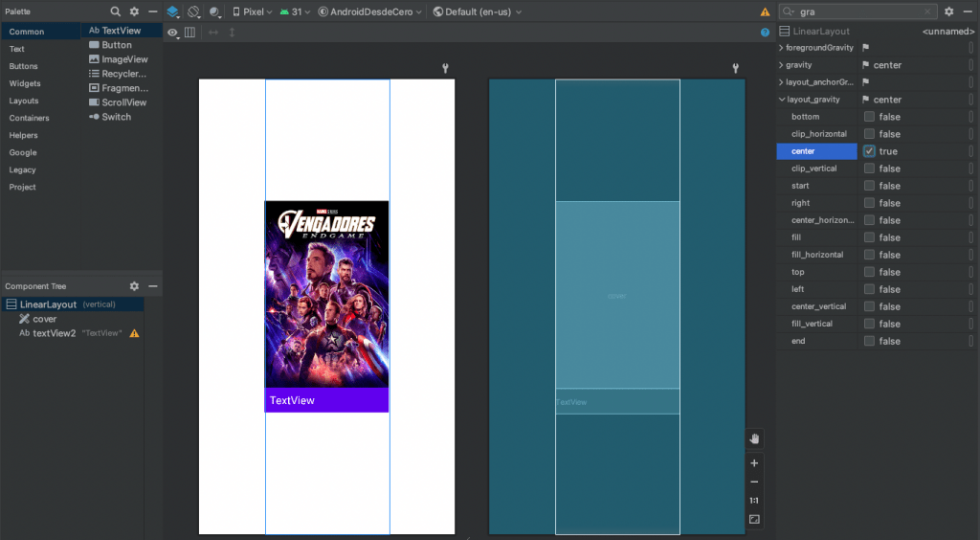Select the Text palette category

click(40, 49)
